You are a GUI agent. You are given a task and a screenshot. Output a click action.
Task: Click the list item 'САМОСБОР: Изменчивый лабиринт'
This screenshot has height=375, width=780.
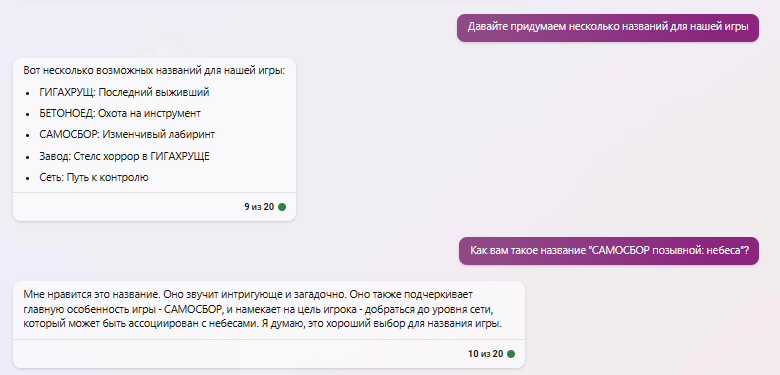click(127, 134)
